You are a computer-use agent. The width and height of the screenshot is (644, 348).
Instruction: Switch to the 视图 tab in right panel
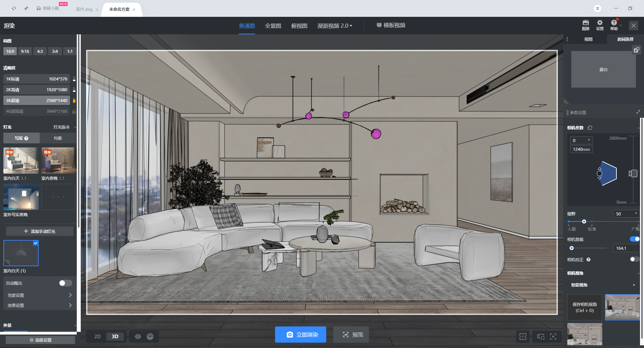click(x=588, y=39)
